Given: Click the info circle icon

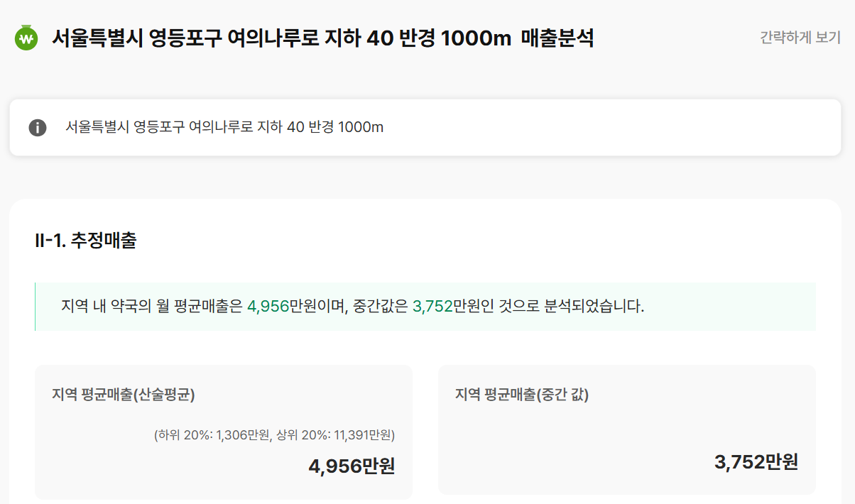Looking at the screenshot, I should (37, 128).
